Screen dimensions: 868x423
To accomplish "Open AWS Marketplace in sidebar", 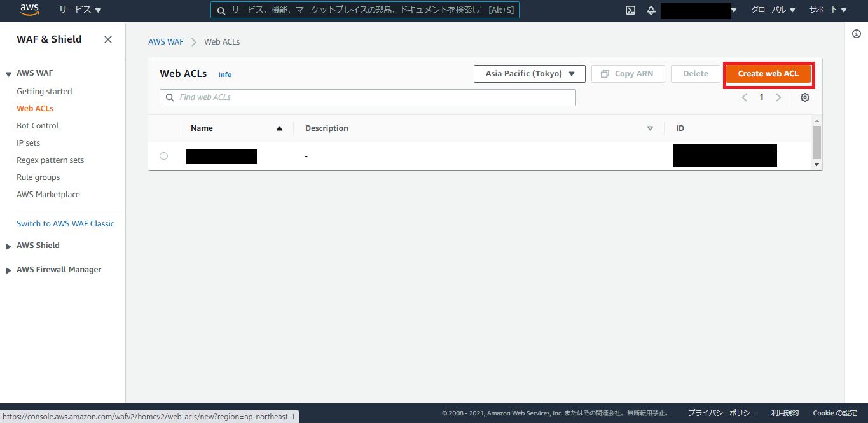I will [x=48, y=195].
